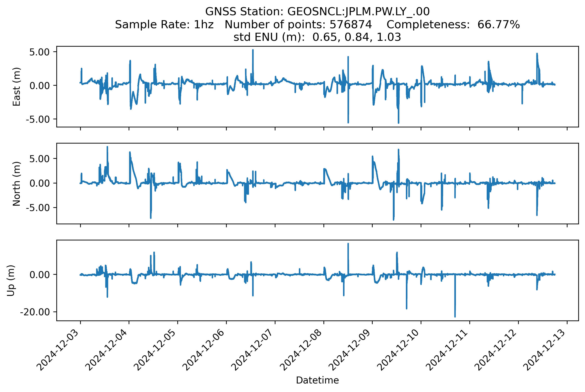Click the GNSS Station title text

317,11
